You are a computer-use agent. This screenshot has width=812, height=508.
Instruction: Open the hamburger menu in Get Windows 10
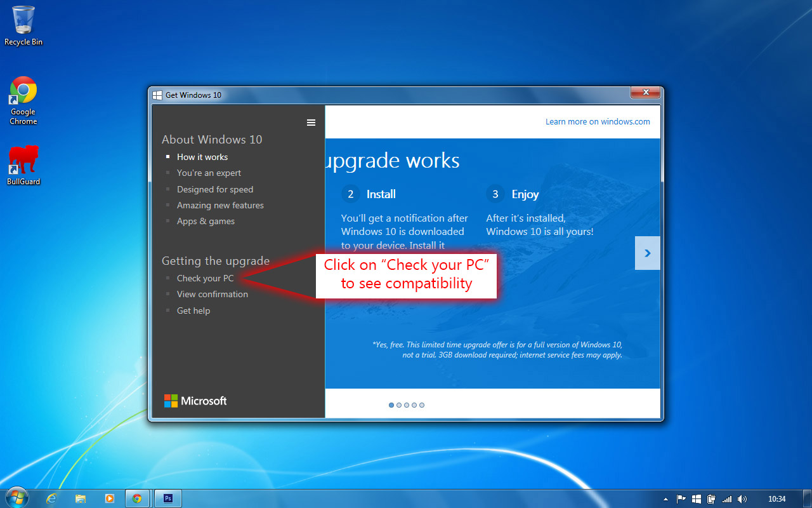[x=311, y=123]
